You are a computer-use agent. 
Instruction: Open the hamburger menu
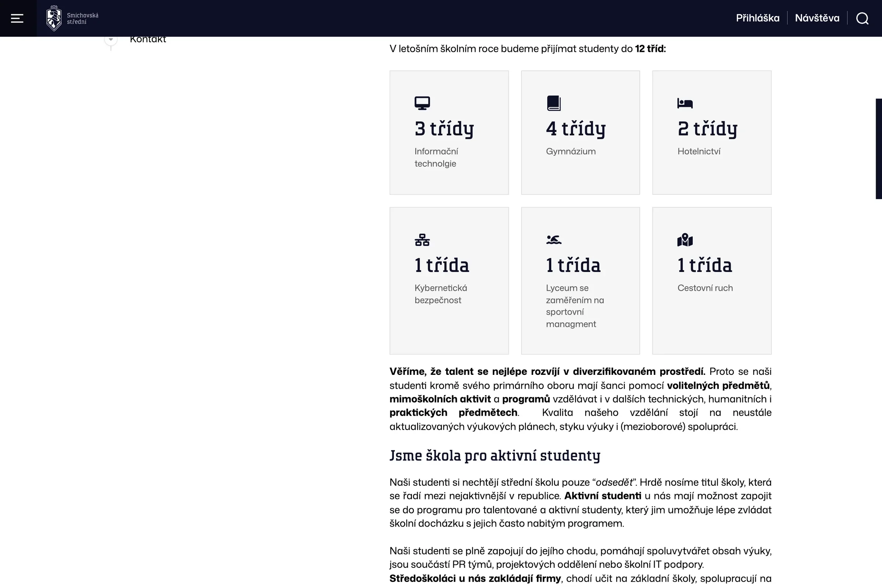[17, 18]
